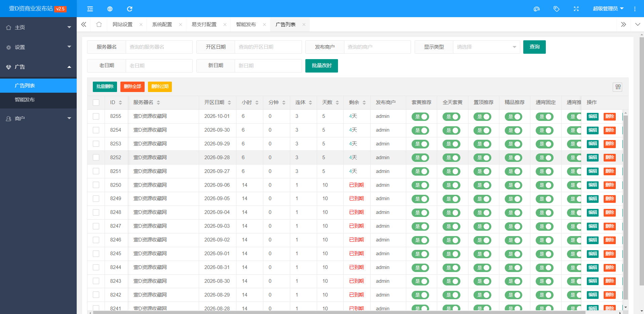Click the tag note icon in header
Viewport: 644px width, 314px height.
557,9
